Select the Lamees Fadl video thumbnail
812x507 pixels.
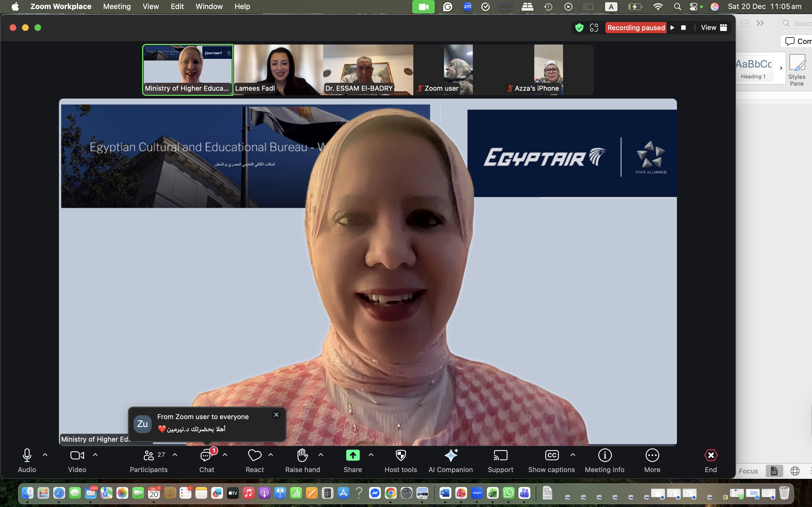click(278, 70)
